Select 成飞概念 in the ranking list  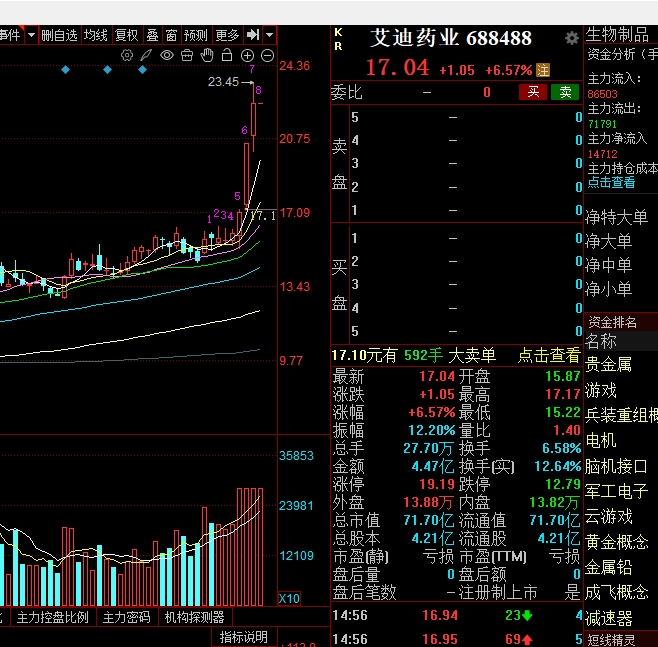coord(616,592)
